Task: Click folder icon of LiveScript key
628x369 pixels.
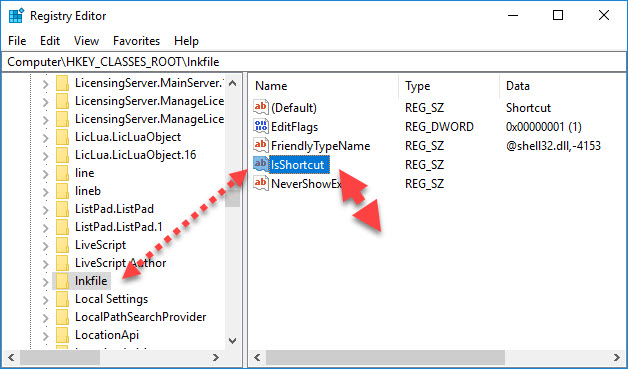Action: tap(62, 245)
